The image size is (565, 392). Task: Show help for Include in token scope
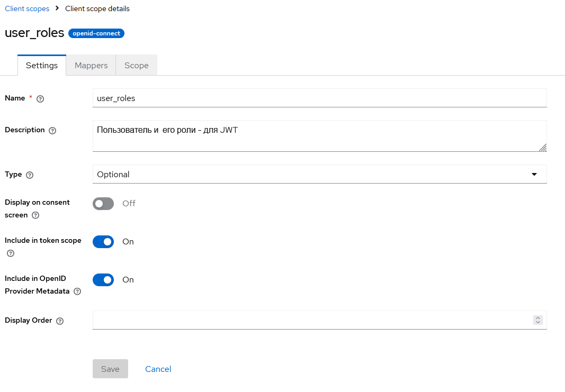pos(10,253)
